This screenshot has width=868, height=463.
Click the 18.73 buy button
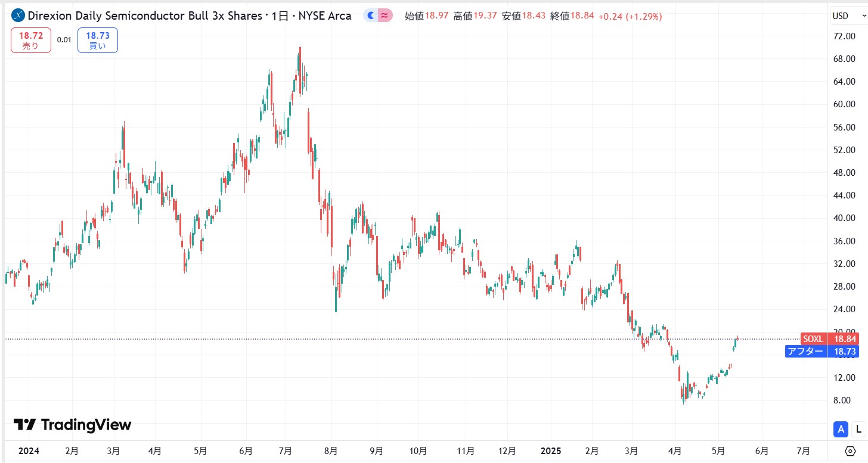click(x=97, y=41)
